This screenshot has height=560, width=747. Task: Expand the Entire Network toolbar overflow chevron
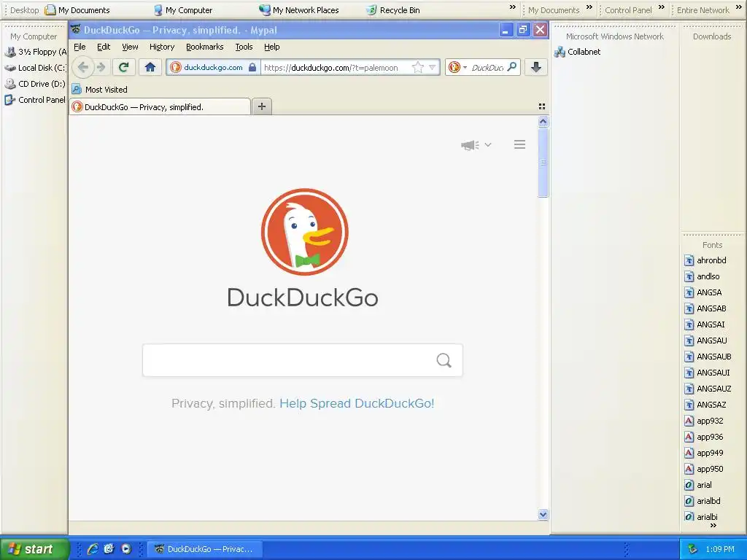pyautogui.click(x=738, y=7)
